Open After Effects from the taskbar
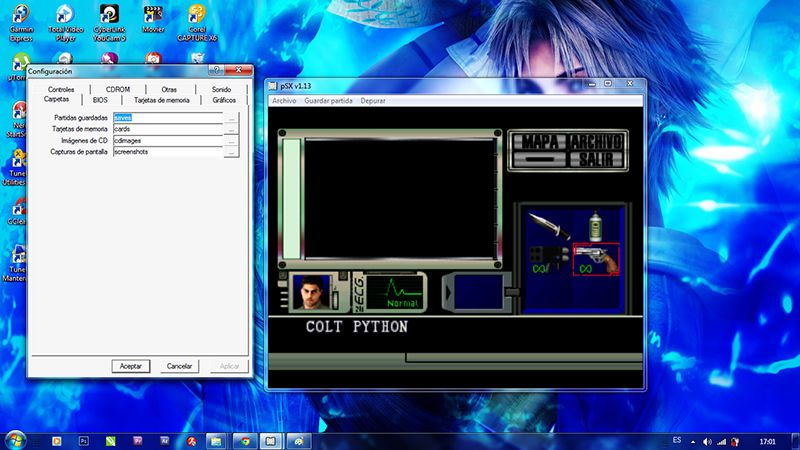 tap(164, 441)
